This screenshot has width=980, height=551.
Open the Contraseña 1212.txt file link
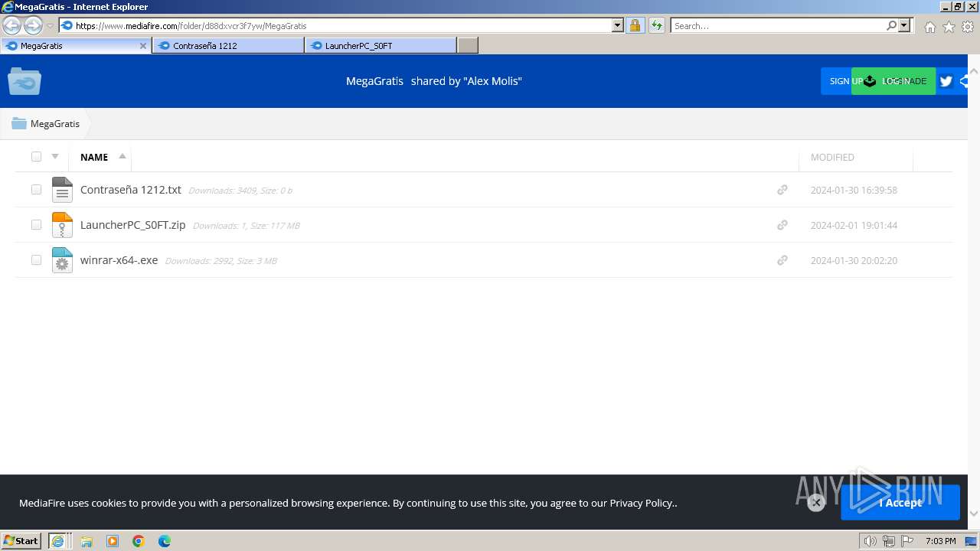tap(131, 190)
